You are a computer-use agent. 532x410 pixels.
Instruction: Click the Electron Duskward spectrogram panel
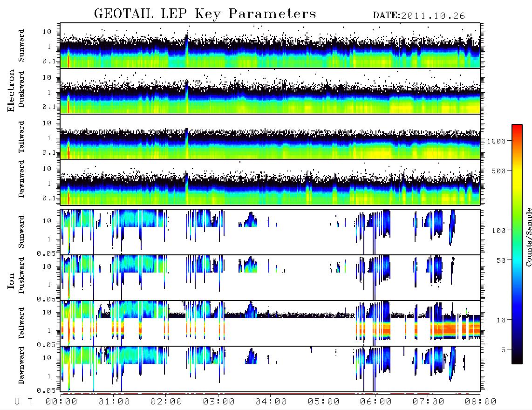270,91
